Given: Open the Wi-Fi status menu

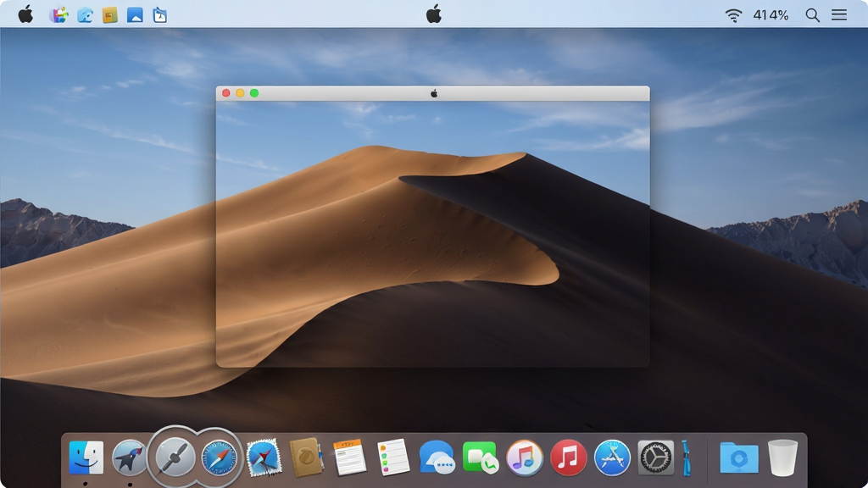Looking at the screenshot, I should pyautogui.click(x=733, y=15).
